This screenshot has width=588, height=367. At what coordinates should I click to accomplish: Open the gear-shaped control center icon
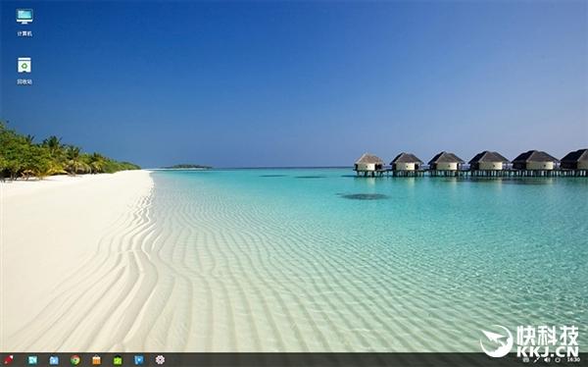(x=160, y=360)
